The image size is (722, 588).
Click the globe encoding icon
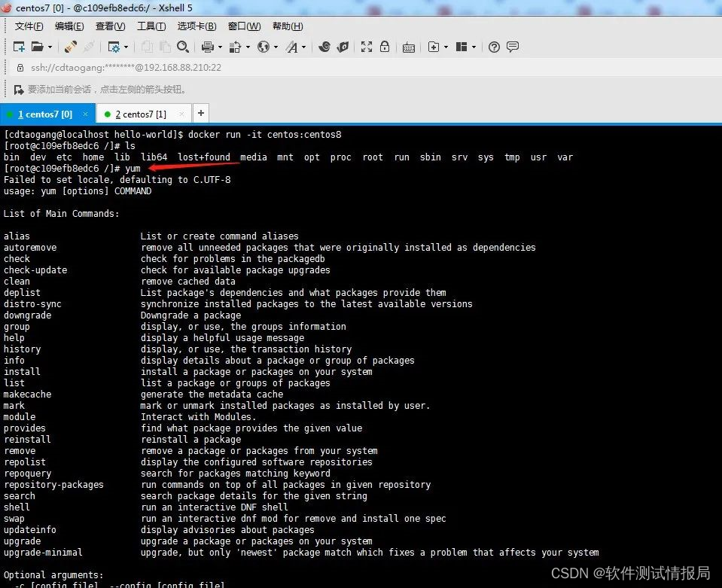coord(264,47)
